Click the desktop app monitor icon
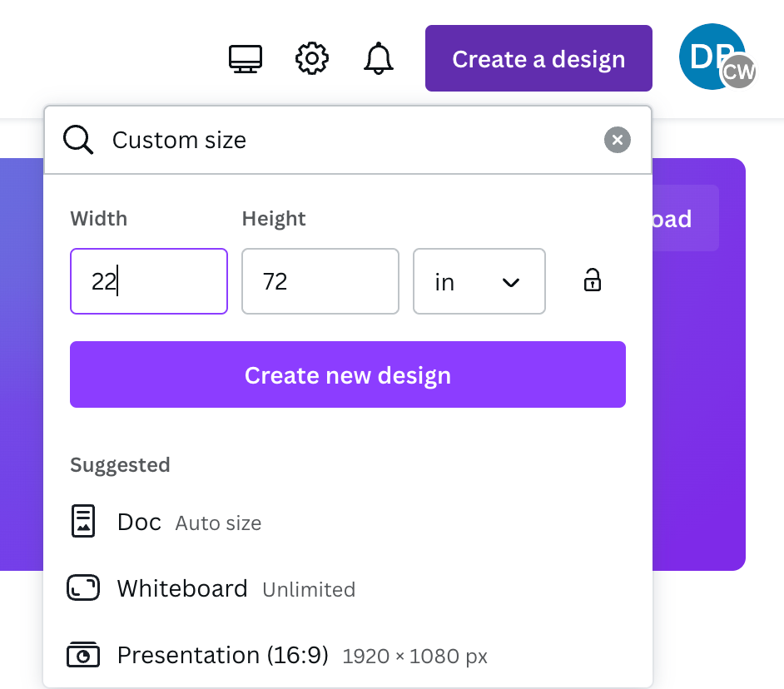 click(x=246, y=59)
